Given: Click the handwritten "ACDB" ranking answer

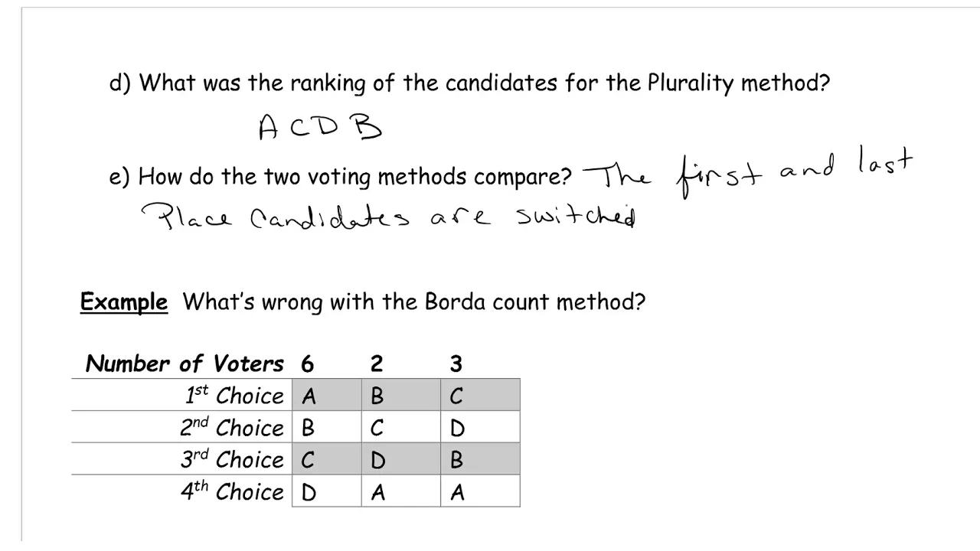Looking at the screenshot, I should (x=320, y=127).
